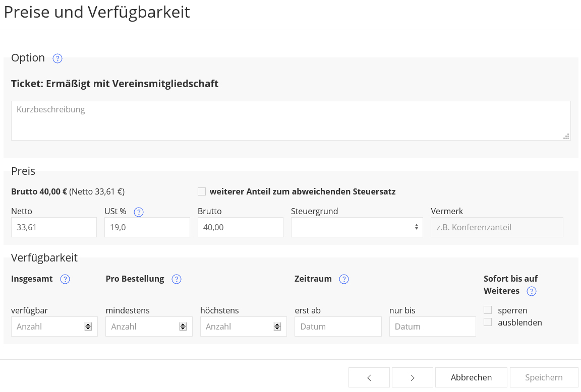Enable weiterer Anteil zum abweichenden Steuersatz
The width and height of the screenshot is (581, 392).
[x=202, y=191]
